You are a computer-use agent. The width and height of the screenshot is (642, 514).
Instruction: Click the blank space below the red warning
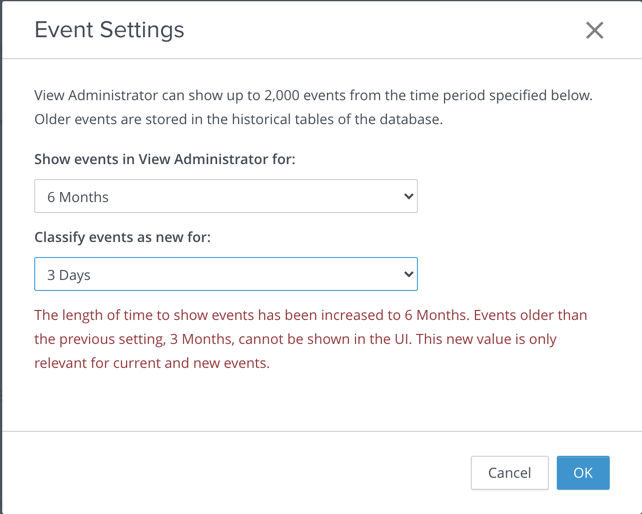pyautogui.click(x=320, y=402)
